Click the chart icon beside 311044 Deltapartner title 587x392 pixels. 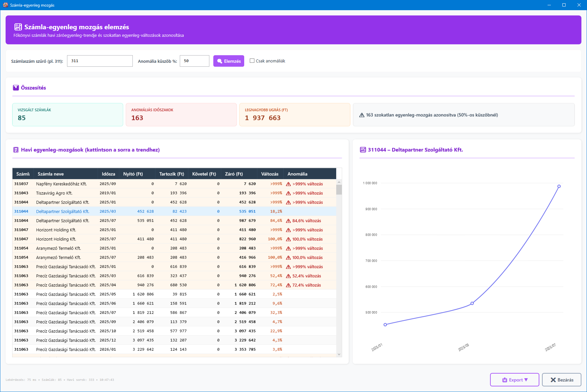coord(363,150)
